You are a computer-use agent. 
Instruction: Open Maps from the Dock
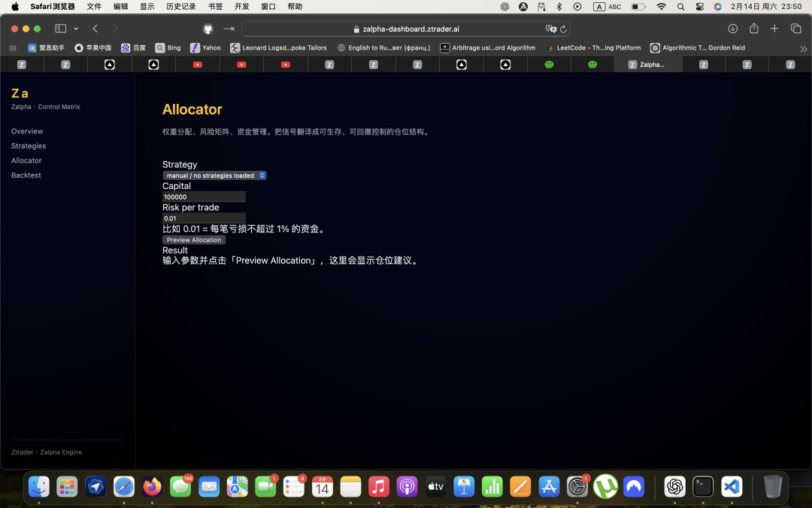tap(237, 487)
